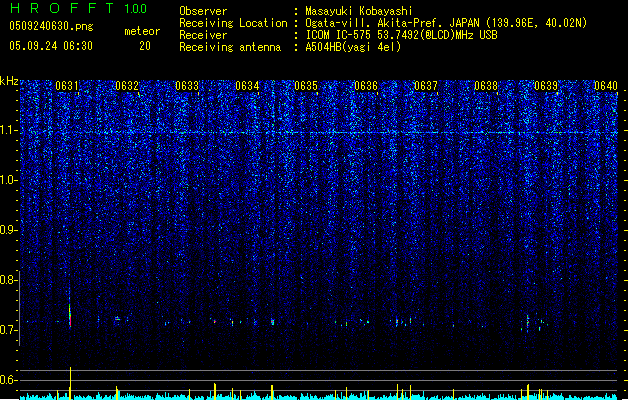Click the meteor count value 20
629x400 pixels.
point(145,46)
